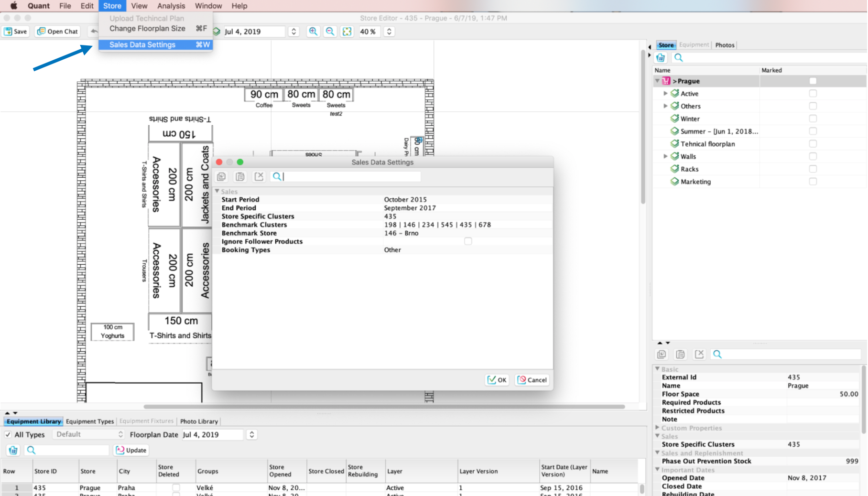
Task: Expand the Others layer tree node
Action: (665, 106)
